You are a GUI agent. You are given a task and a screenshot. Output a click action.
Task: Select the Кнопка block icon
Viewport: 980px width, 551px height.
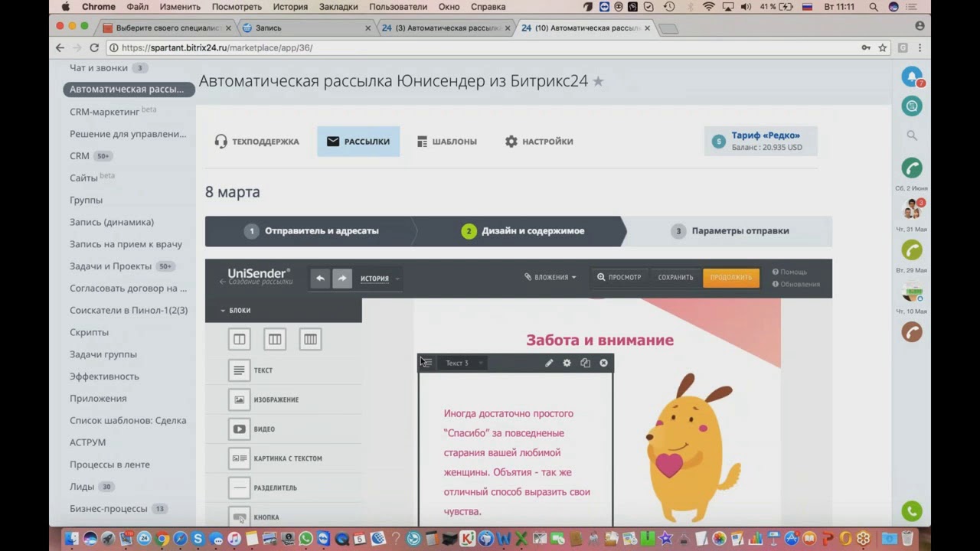tap(240, 517)
